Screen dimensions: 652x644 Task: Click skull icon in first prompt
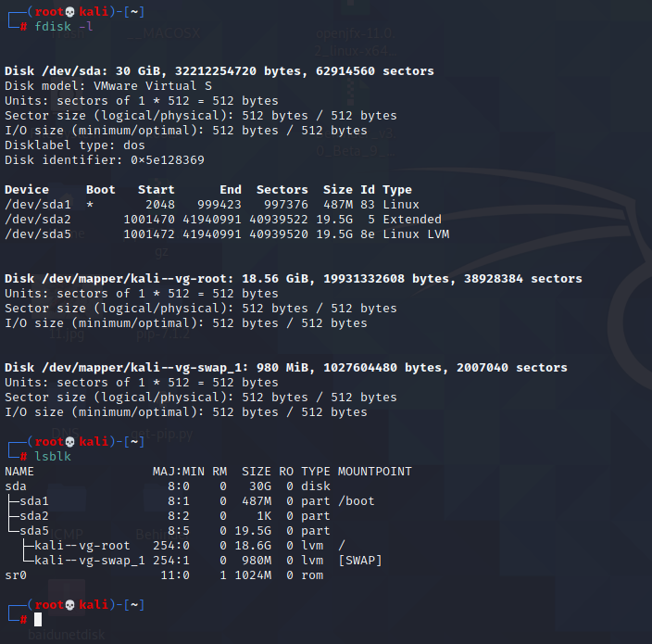coord(69,12)
